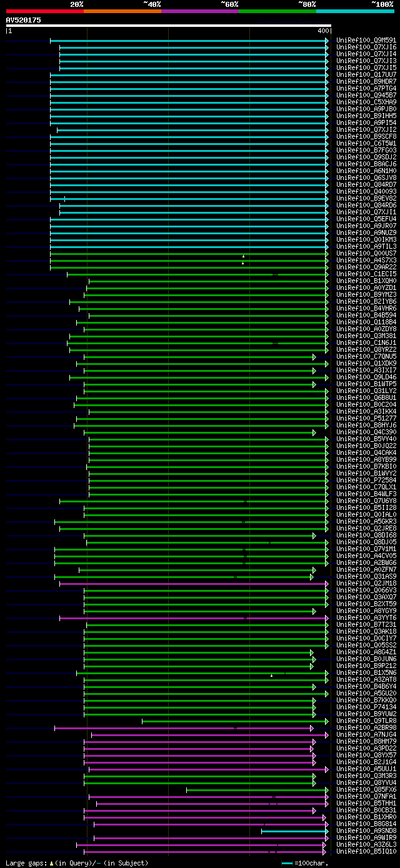Click the orange ~40% identity legend segment

click(122, 11)
